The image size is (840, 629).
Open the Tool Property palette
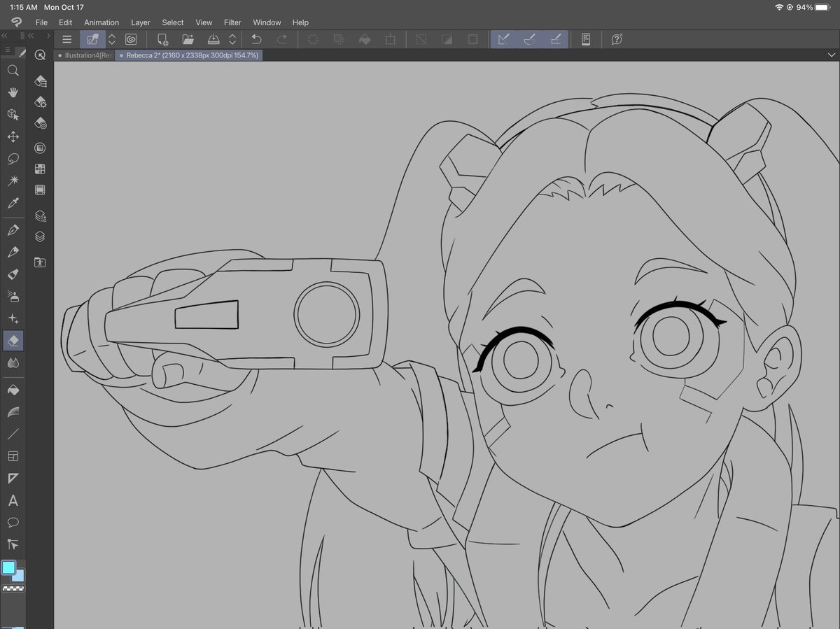pyautogui.click(x=40, y=103)
